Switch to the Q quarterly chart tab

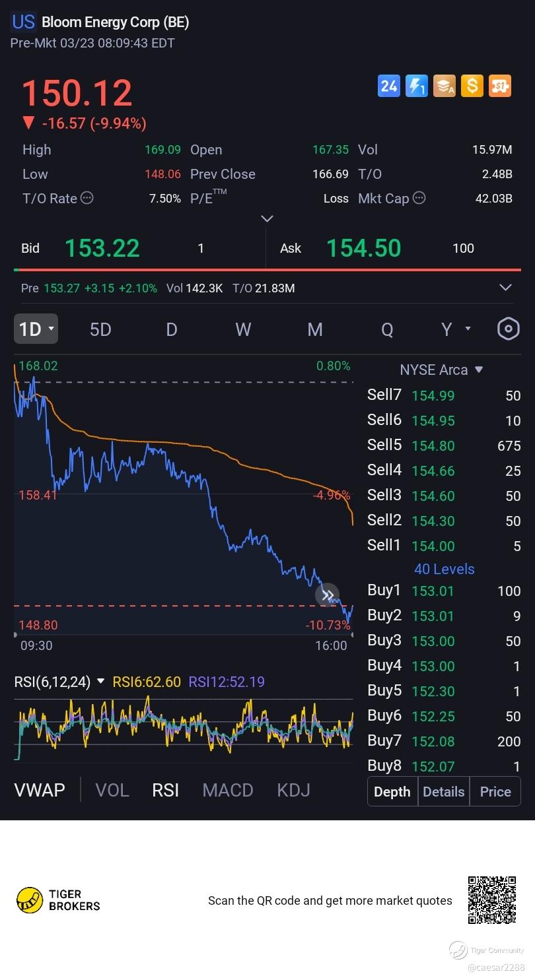point(387,329)
